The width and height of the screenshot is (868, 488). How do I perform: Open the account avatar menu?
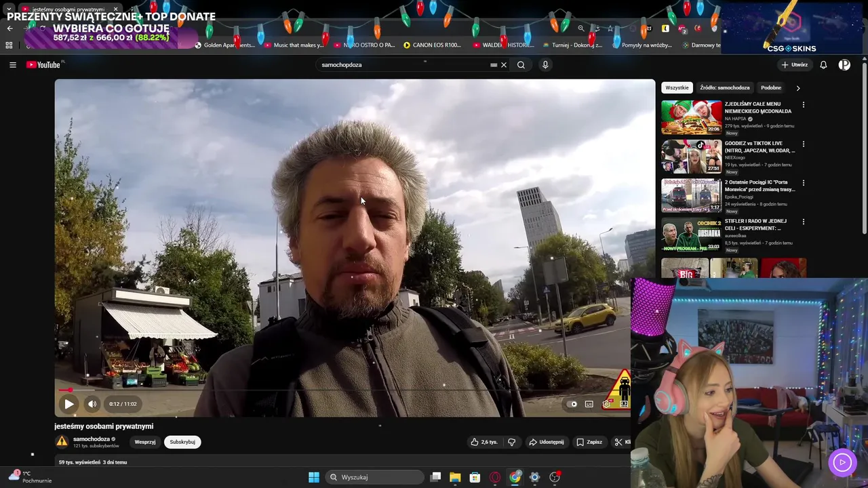844,65
